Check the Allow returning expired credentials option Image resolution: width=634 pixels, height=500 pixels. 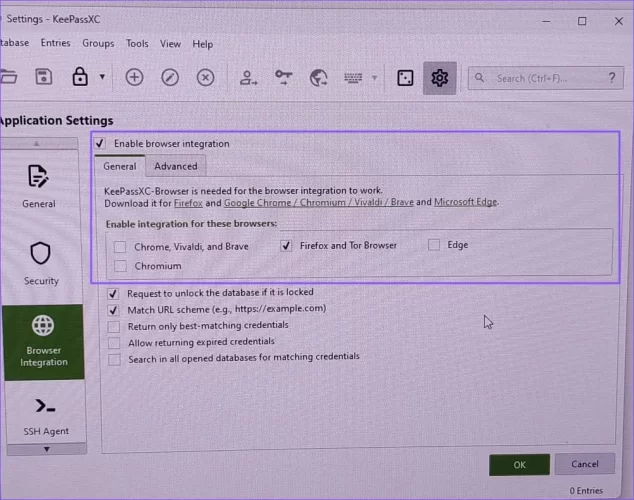115,342
